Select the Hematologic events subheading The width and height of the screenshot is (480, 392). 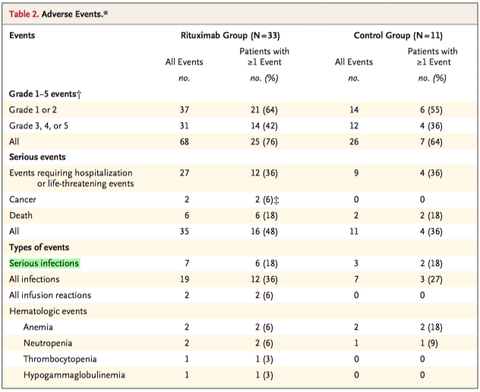pos(48,311)
